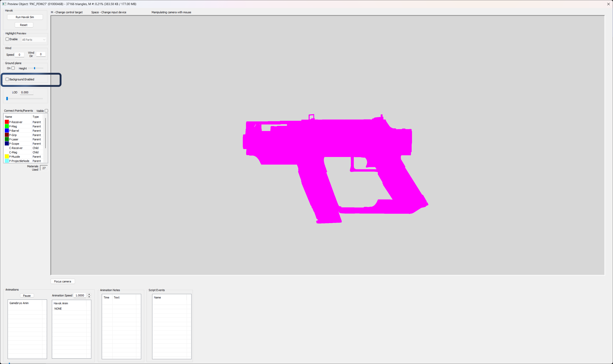The image size is (613, 364).
Task: Click the dark red P-Grip swatch
Action: pyautogui.click(x=7, y=135)
